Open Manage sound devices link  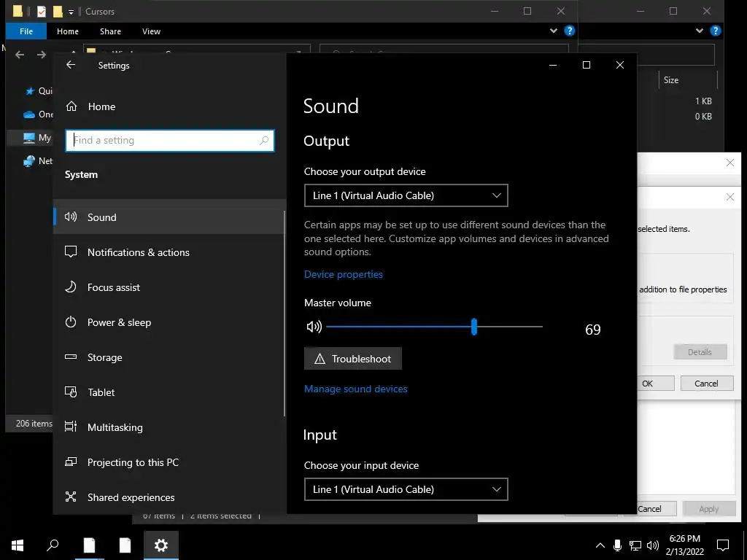356,389
